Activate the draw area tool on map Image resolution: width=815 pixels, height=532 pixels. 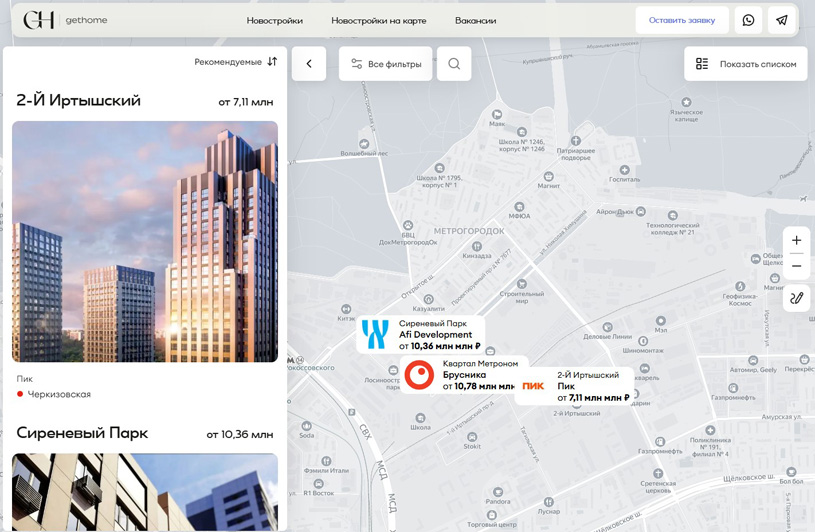pyautogui.click(x=796, y=298)
